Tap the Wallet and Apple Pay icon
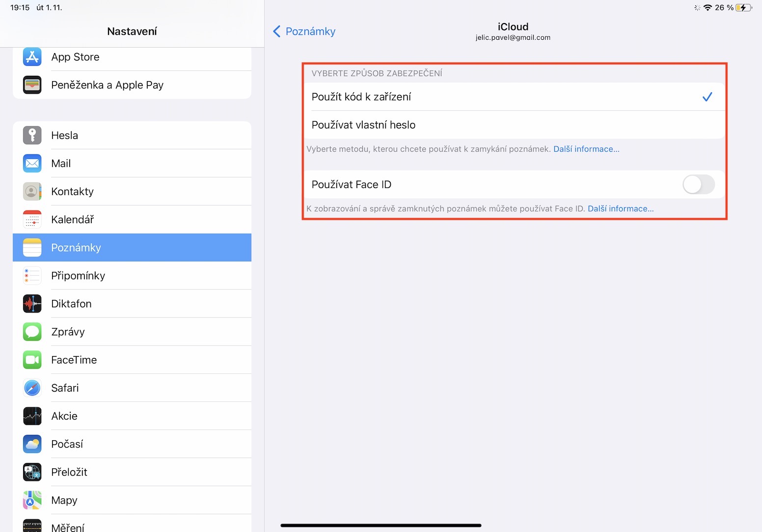 [32, 85]
